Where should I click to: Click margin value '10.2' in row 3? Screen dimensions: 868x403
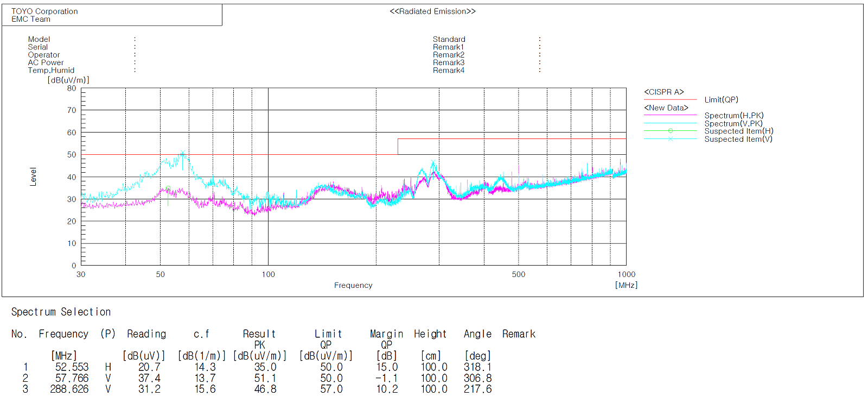coord(387,389)
